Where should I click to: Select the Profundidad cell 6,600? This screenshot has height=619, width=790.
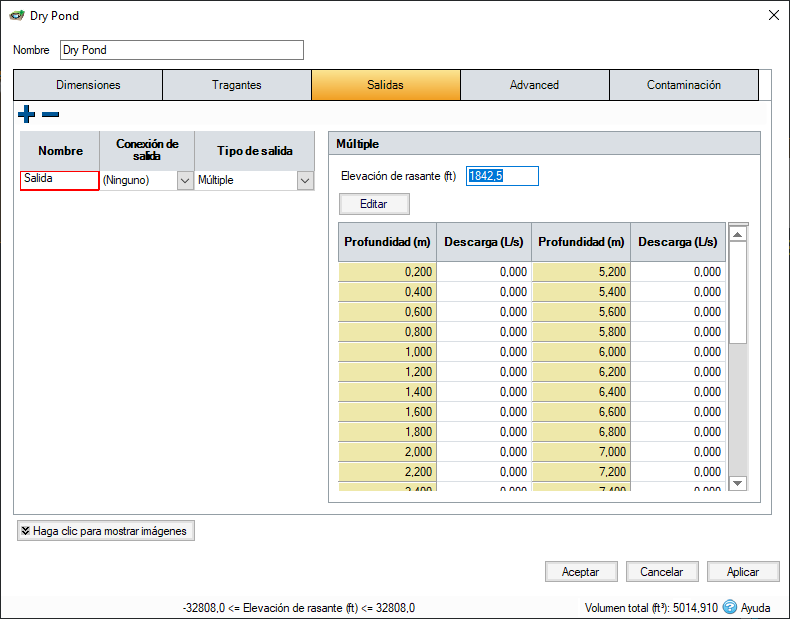click(581, 412)
